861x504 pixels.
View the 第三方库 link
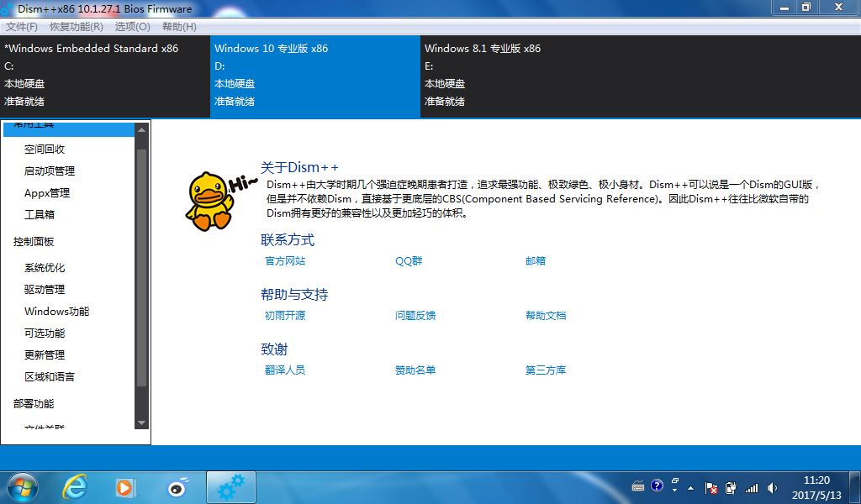545,370
